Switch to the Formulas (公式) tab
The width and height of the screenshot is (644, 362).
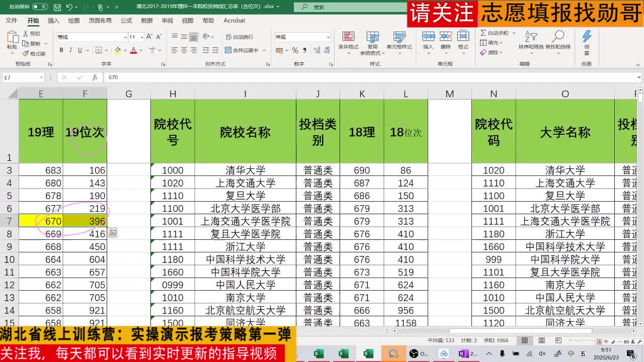(126, 21)
